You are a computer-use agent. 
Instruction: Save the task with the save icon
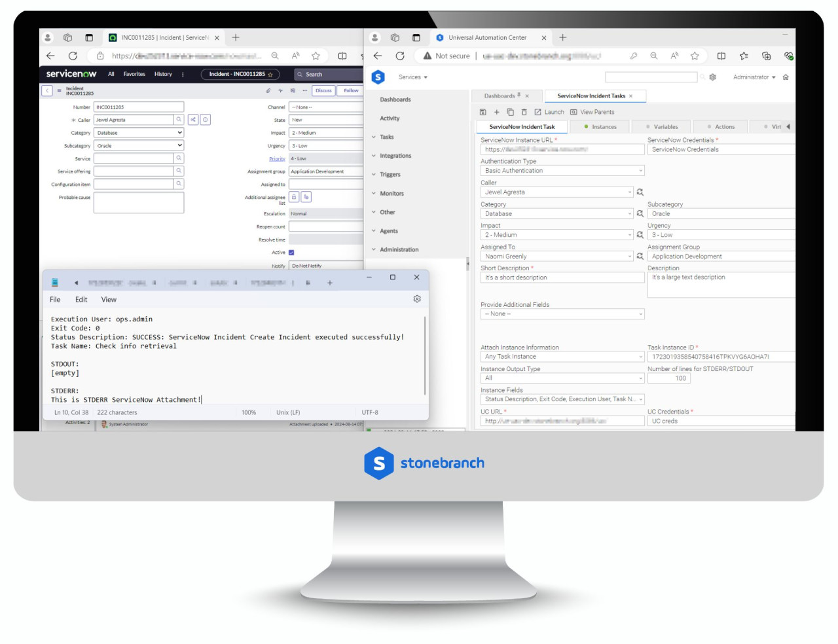click(x=483, y=112)
